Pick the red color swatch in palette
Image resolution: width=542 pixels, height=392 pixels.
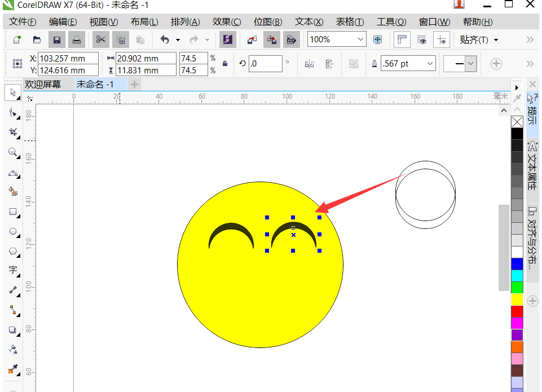tap(517, 311)
